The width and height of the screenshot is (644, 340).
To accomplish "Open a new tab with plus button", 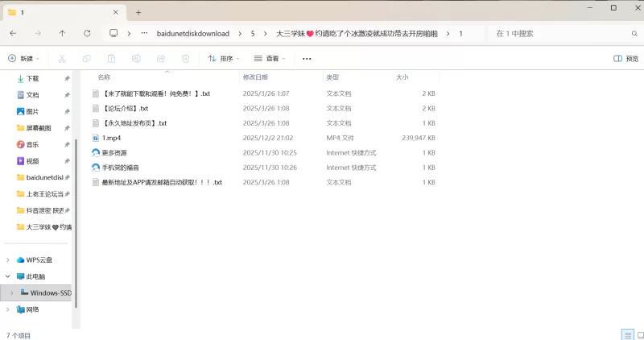I will click(138, 12).
